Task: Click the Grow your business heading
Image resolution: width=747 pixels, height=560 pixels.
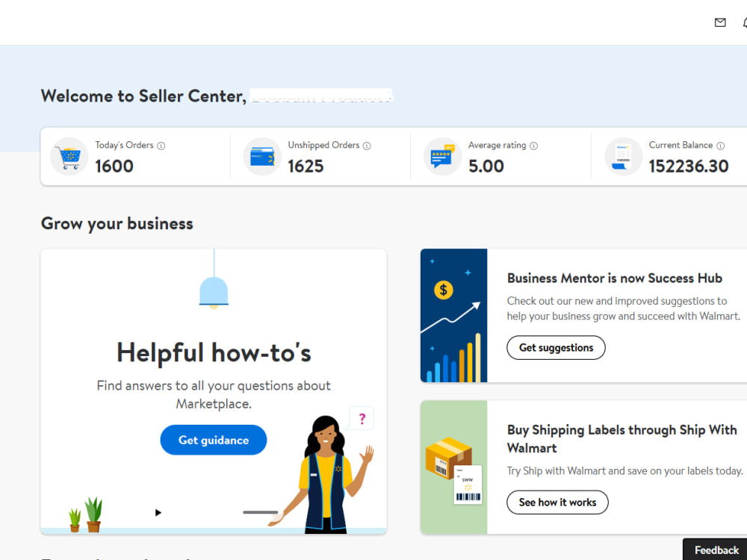Action: pos(117,224)
